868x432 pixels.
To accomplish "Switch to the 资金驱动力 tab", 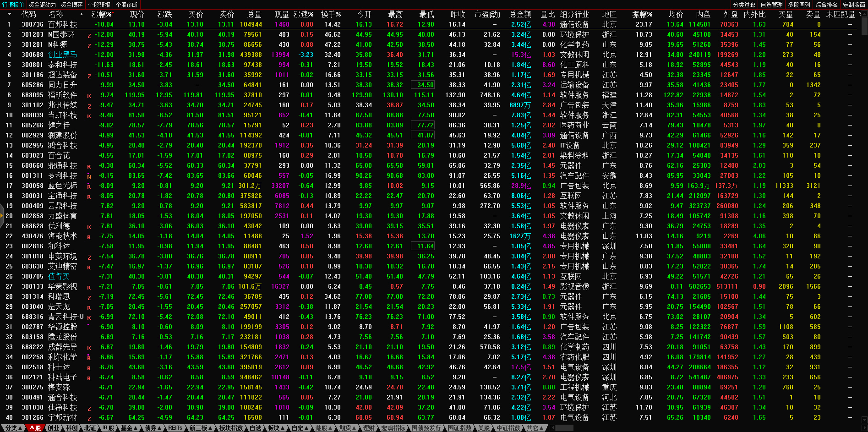I will [42, 5].
